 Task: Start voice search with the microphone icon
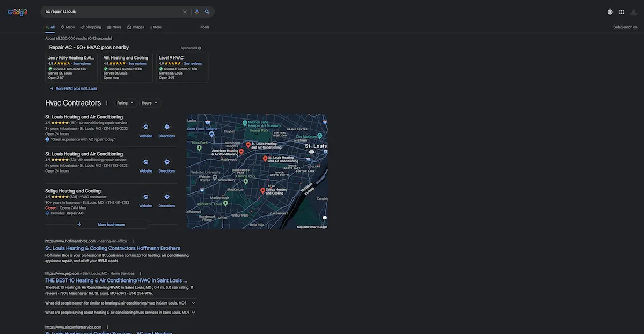coord(197,12)
